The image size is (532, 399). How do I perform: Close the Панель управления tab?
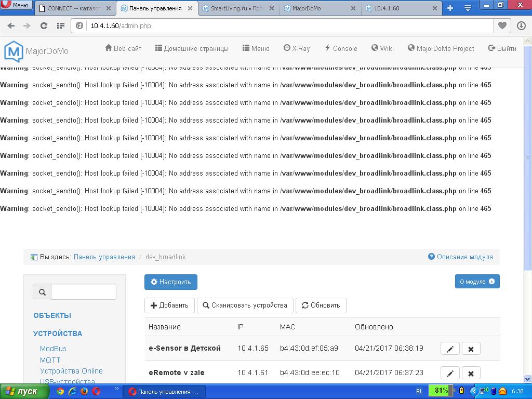coord(190,8)
